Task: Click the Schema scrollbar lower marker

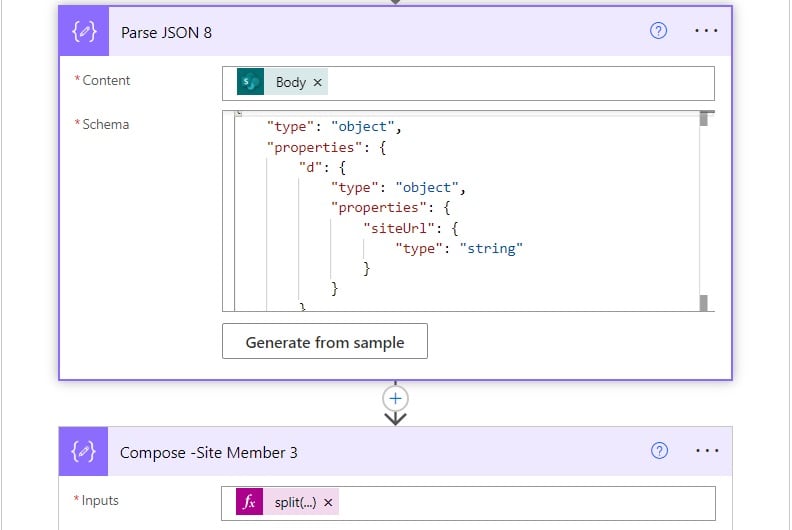Action: click(704, 303)
